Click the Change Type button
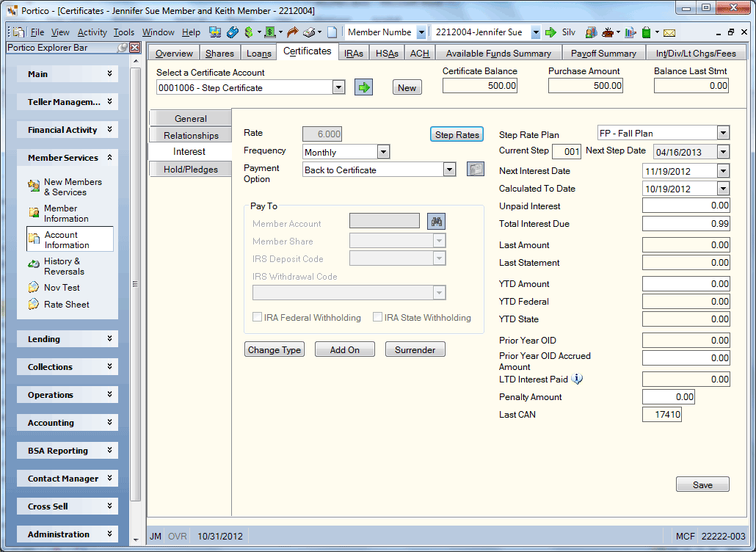The height and width of the screenshot is (552, 756). coord(275,349)
